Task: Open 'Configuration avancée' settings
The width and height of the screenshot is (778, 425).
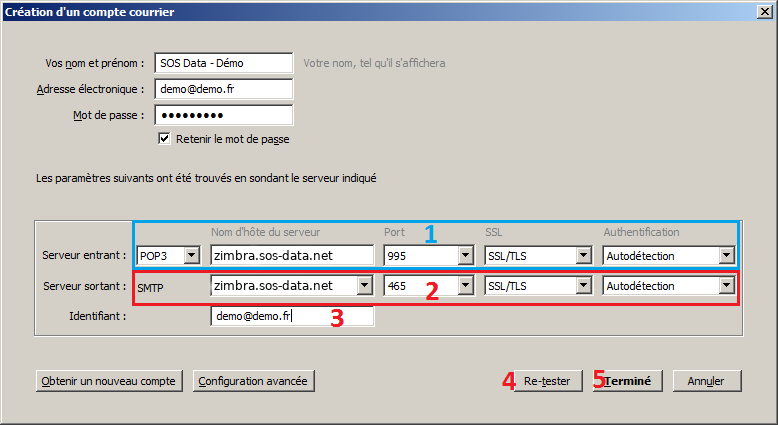Action: (x=254, y=381)
